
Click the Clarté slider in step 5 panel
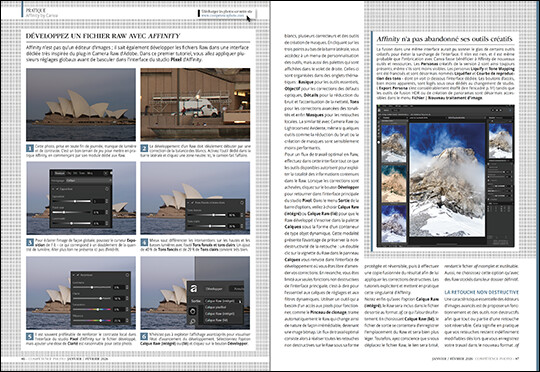92,298
